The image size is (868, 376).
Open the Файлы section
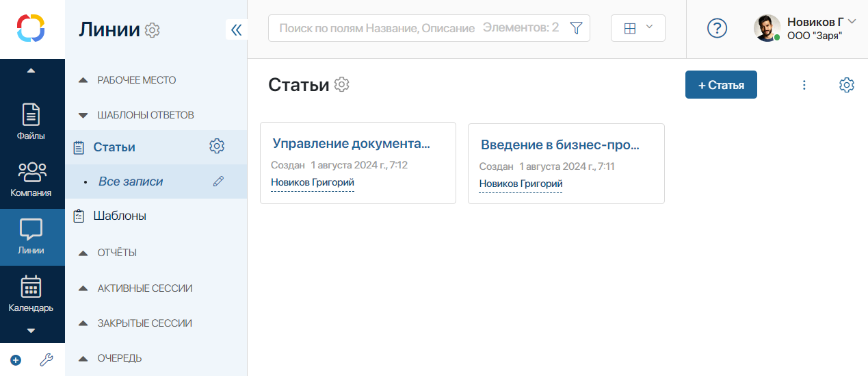(x=31, y=122)
